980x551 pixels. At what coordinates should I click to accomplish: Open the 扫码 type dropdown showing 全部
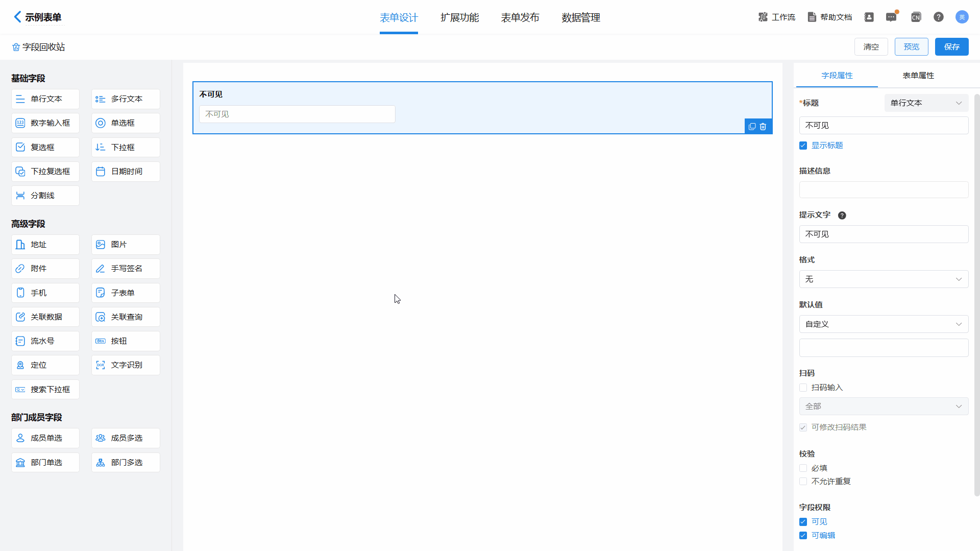click(x=884, y=406)
